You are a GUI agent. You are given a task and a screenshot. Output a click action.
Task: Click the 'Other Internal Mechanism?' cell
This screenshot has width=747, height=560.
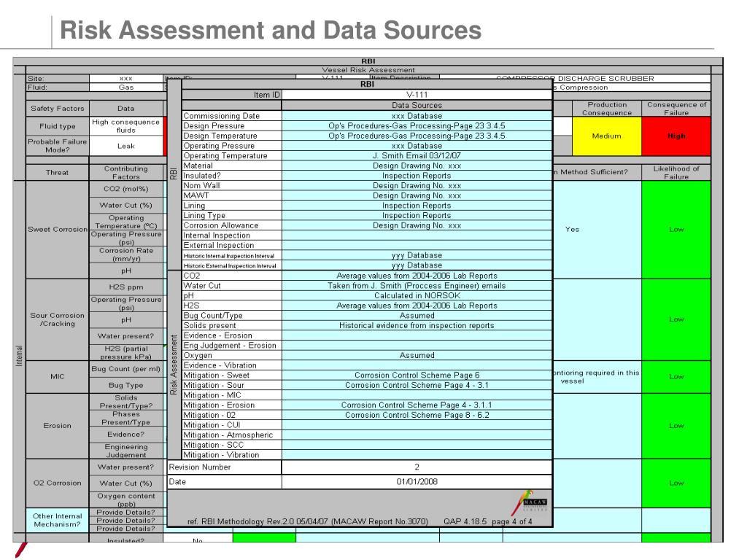[x=57, y=520]
